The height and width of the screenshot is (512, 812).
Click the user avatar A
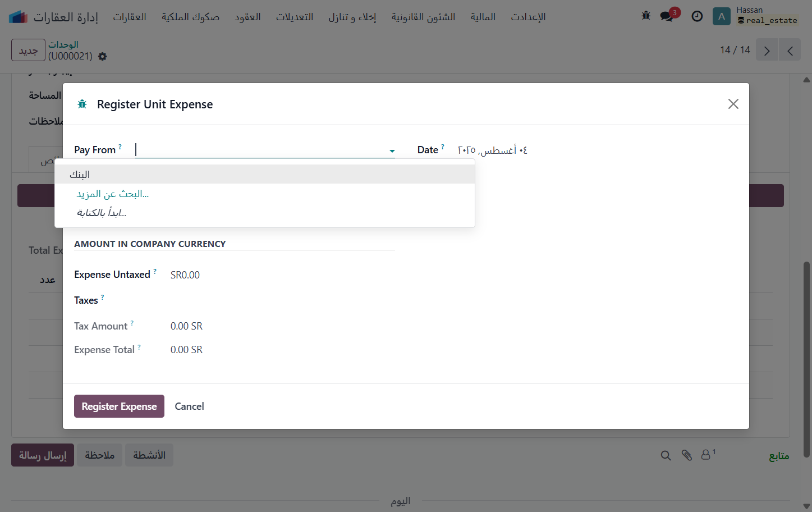722,16
